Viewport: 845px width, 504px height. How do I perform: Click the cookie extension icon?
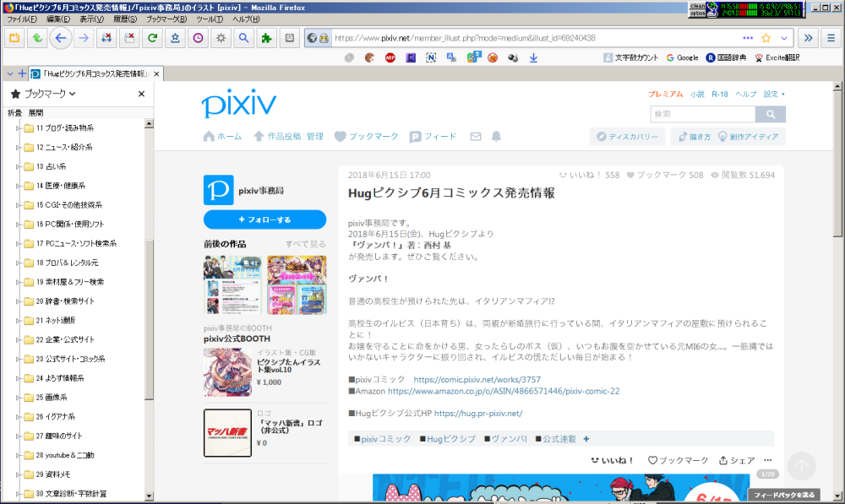click(x=369, y=57)
